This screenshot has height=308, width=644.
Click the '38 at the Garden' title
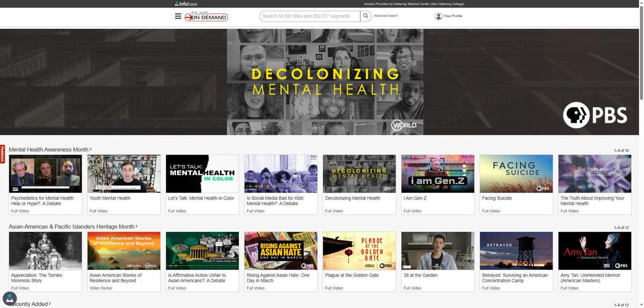(421, 275)
